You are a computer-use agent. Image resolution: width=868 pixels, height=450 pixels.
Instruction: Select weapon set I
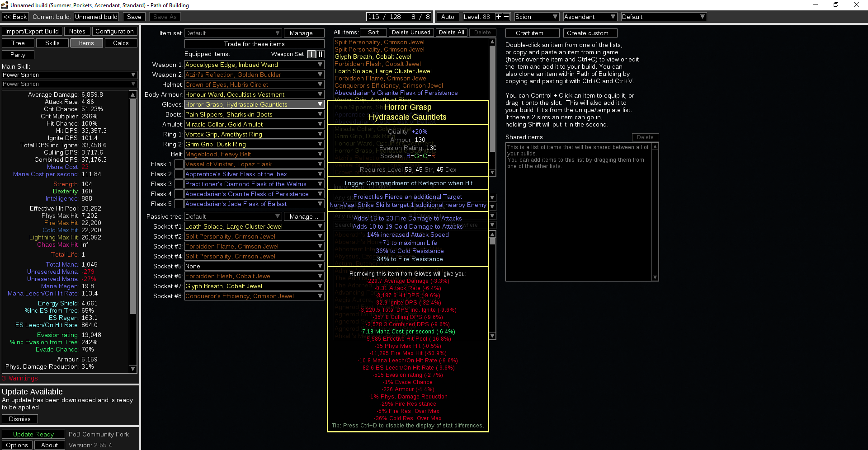[x=311, y=54]
